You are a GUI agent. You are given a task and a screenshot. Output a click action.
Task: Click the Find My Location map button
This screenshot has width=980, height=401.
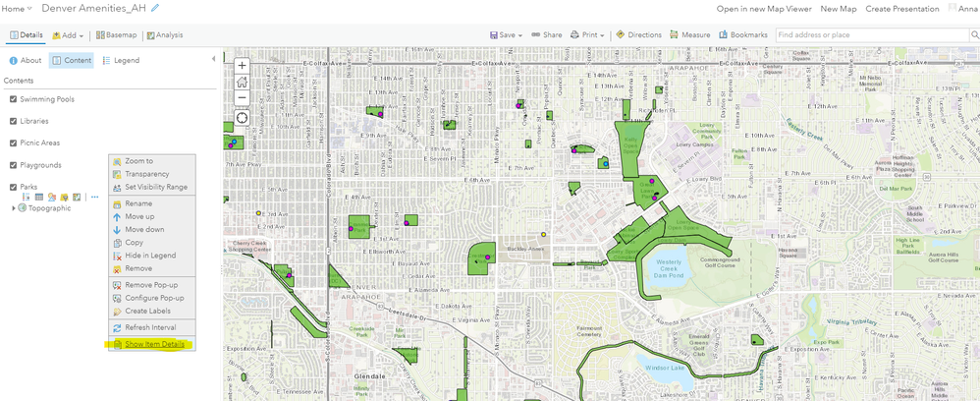click(x=242, y=118)
